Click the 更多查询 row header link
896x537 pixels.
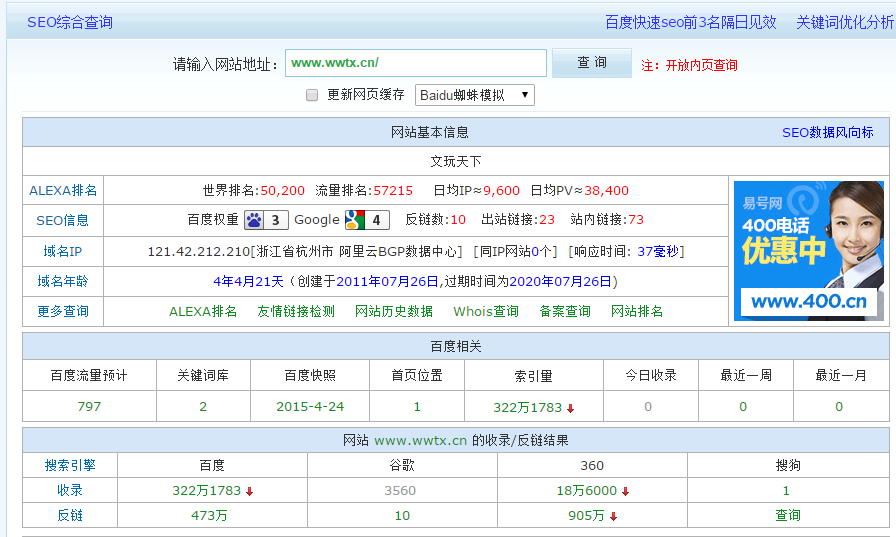pyautogui.click(x=63, y=311)
